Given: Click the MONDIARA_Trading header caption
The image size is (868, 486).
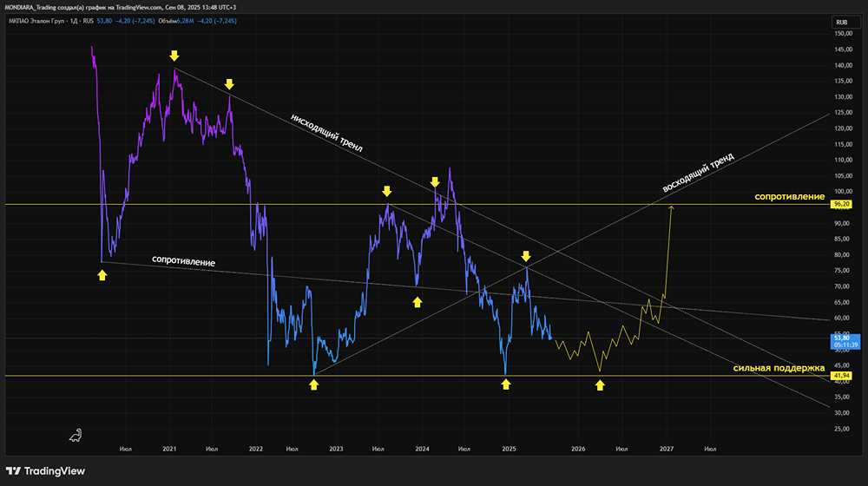Looking at the screenshot, I should click(x=120, y=7).
